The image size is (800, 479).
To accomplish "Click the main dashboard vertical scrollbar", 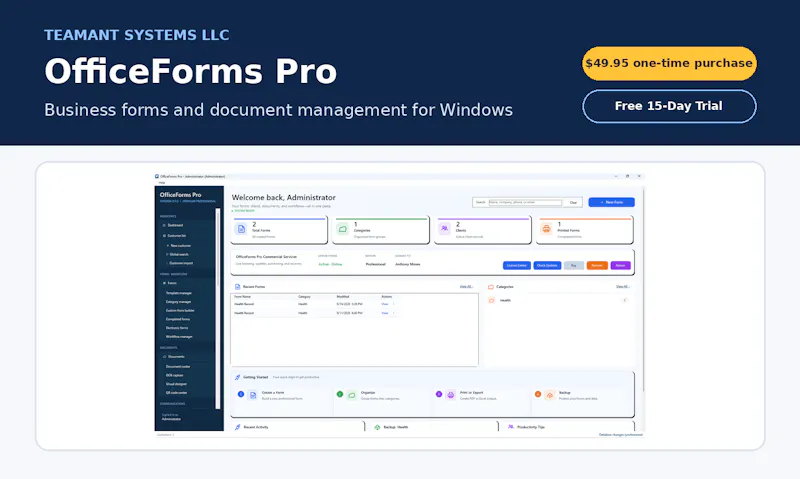I will pyautogui.click(x=643, y=289).
